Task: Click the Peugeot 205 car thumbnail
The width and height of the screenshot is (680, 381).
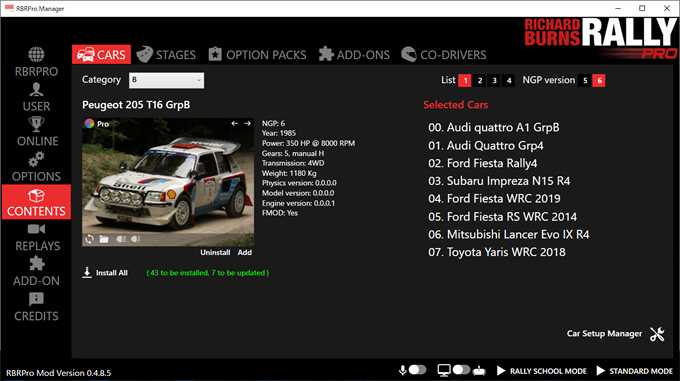Action: click(x=168, y=182)
